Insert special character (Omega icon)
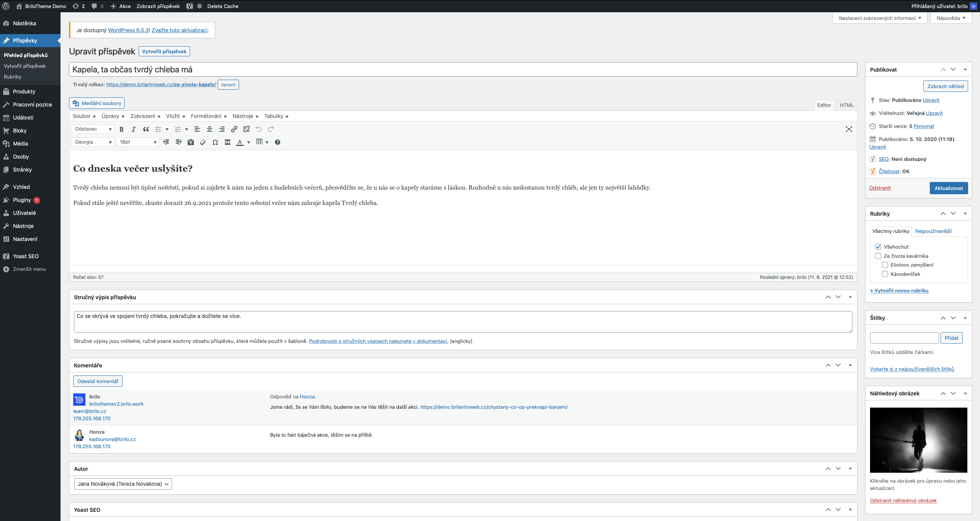 tap(215, 142)
